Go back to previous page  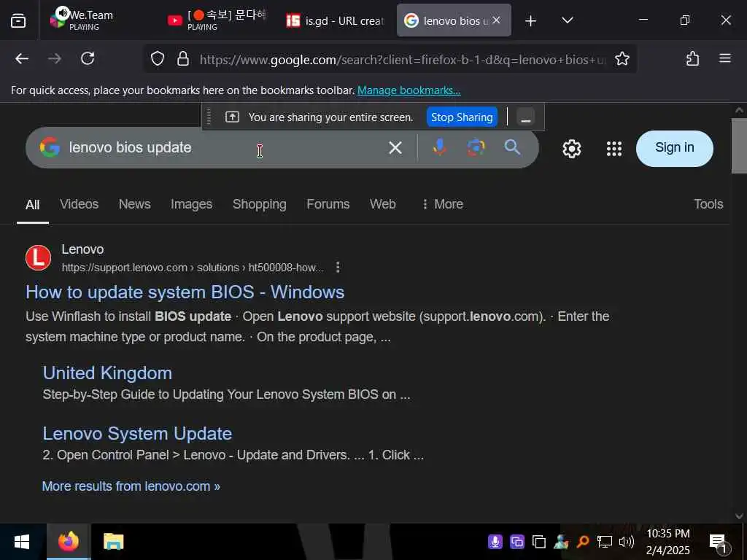(22, 58)
